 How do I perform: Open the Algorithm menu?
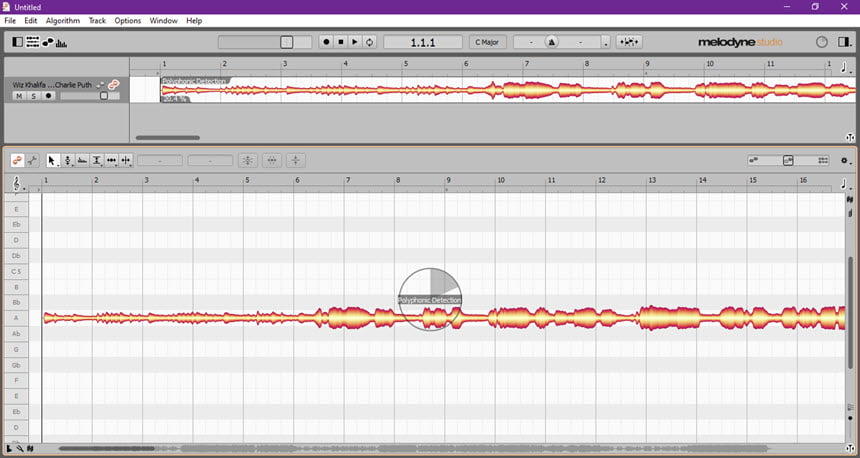[x=63, y=20]
